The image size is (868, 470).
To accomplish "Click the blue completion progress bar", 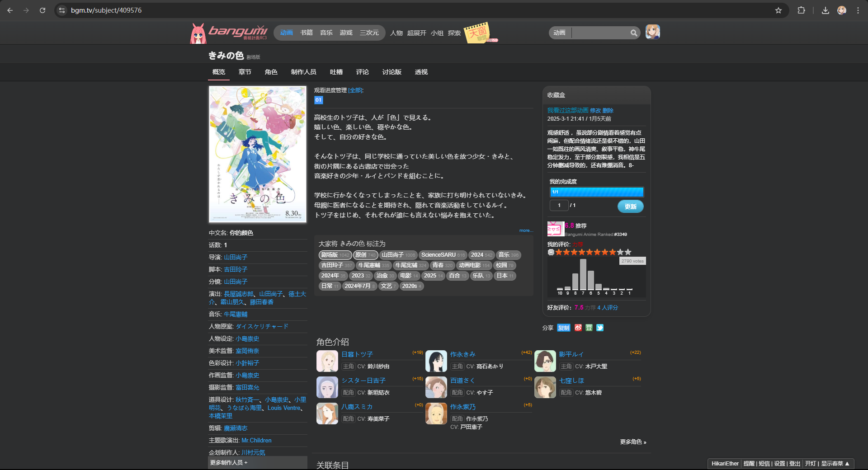I will click(597, 192).
